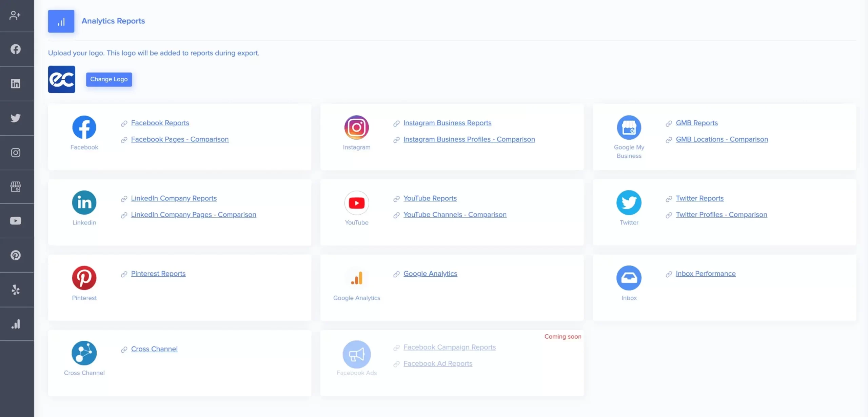Open LinkedIn Company Reports link
Screen dimensions: 868x417
pos(174,198)
